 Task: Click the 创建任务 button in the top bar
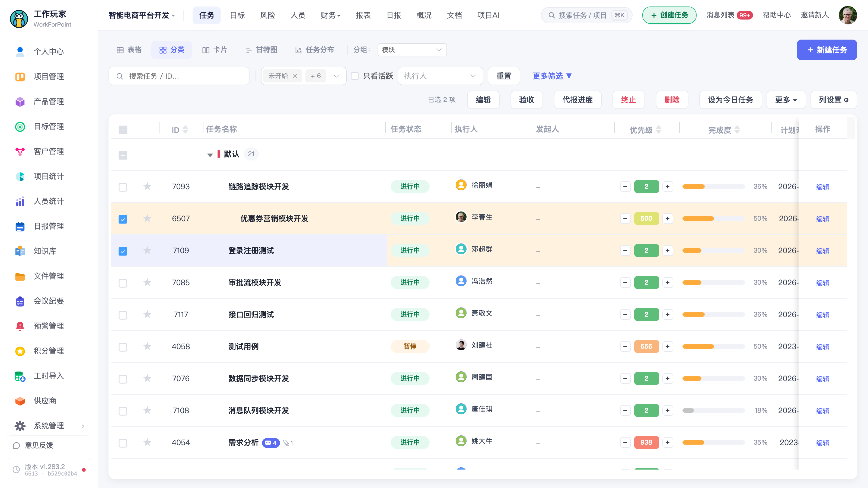669,15
